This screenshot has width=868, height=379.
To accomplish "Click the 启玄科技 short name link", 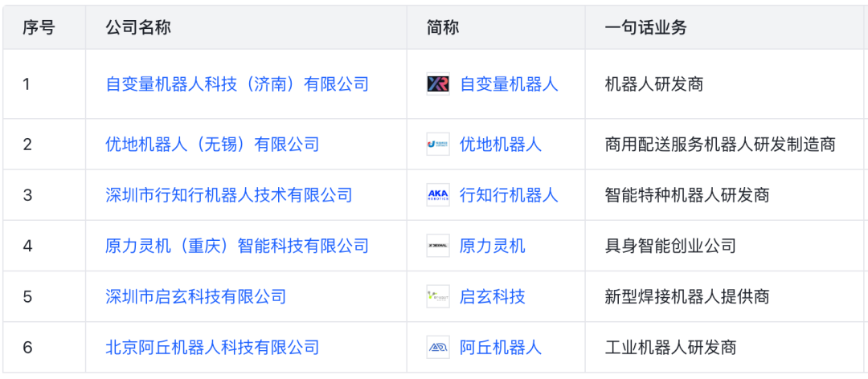I will tap(493, 296).
